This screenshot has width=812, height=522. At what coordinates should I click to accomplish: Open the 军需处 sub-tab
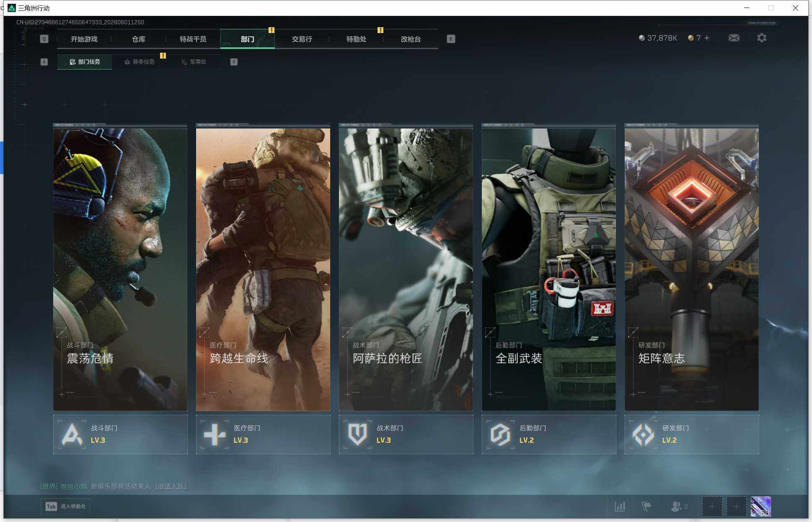194,62
